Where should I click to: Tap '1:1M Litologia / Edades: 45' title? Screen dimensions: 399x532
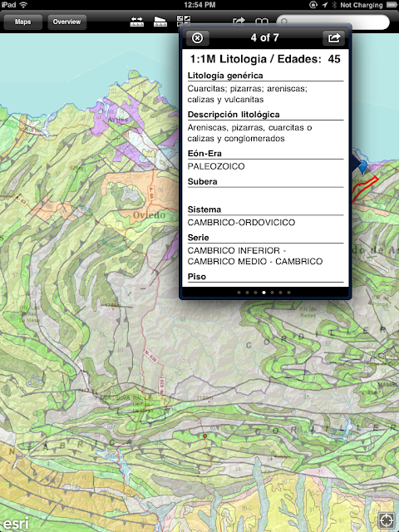click(x=265, y=59)
